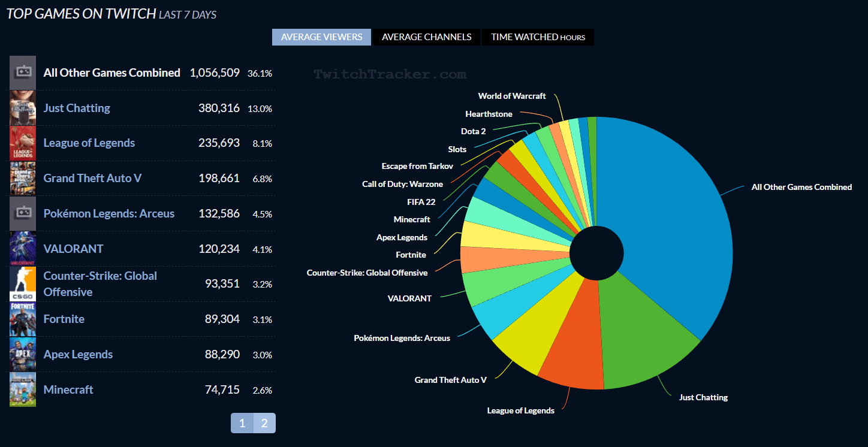Screen dimensions: 868x447
Task: Click the CS:GO game logo icon
Action: coord(23,284)
